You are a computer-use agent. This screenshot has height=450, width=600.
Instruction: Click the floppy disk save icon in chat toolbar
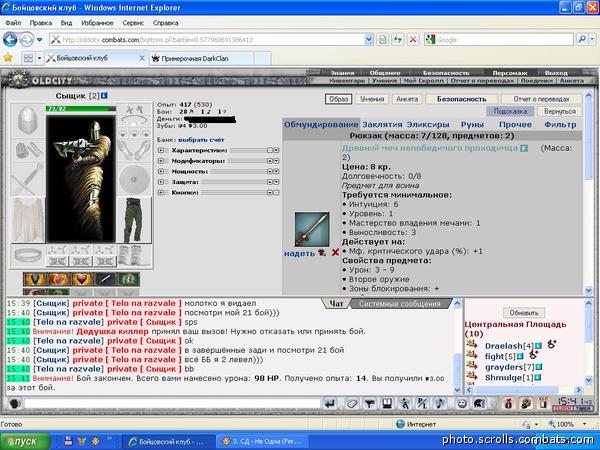coord(387,403)
